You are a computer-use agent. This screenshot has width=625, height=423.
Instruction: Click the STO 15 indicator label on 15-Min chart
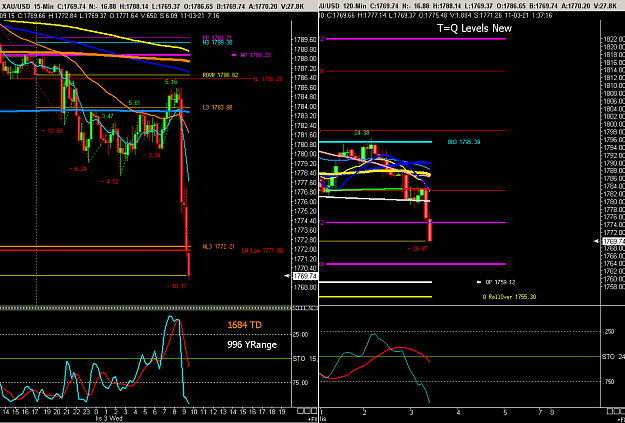point(305,359)
